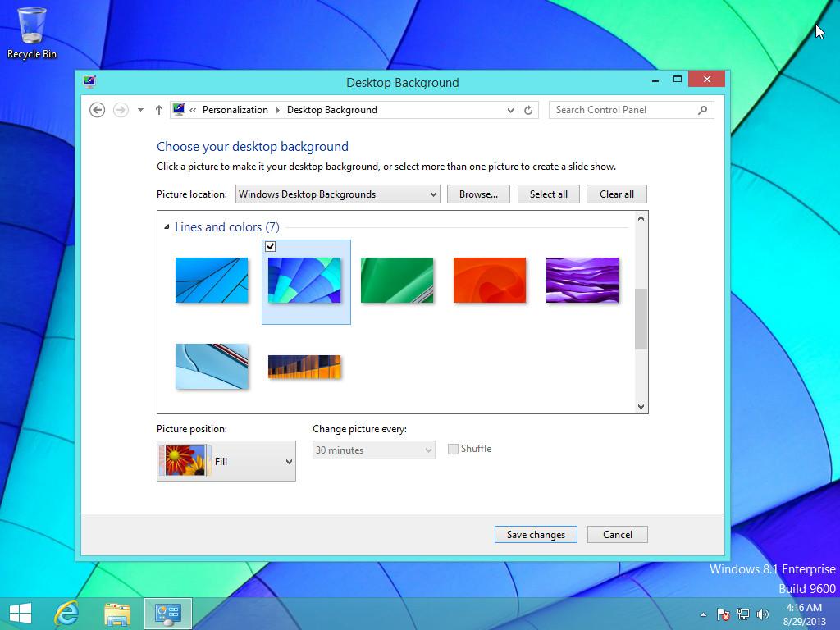Select the purple waves wallpaper thumbnail
The image size is (840, 630).
click(x=582, y=281)
